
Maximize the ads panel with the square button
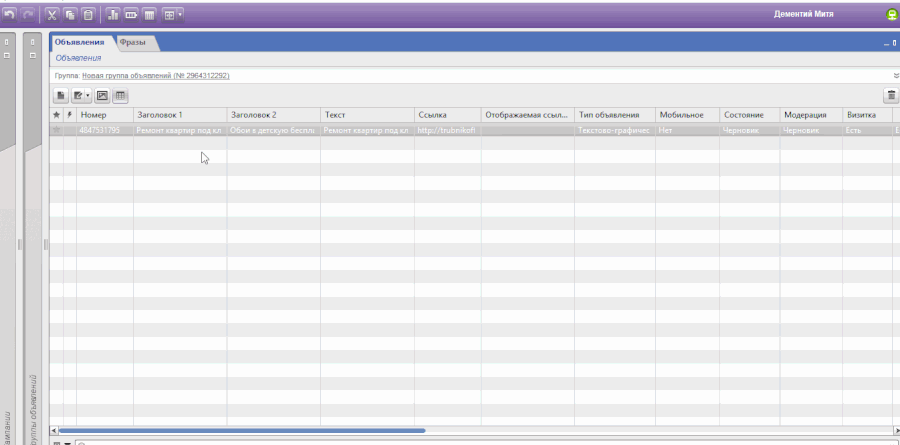[x=895, y=43]
